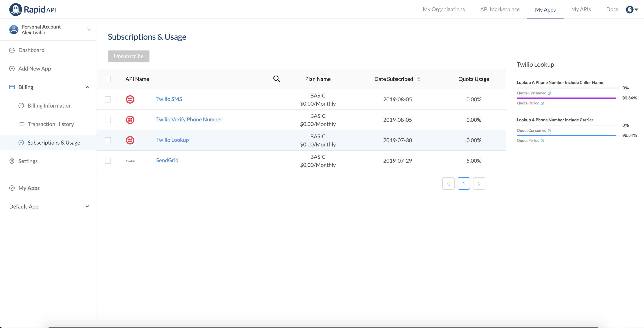Open the Twilio Verify Phone Number link
The height and width of the screenshot is (328, 644).
click(x=189, y=119)
